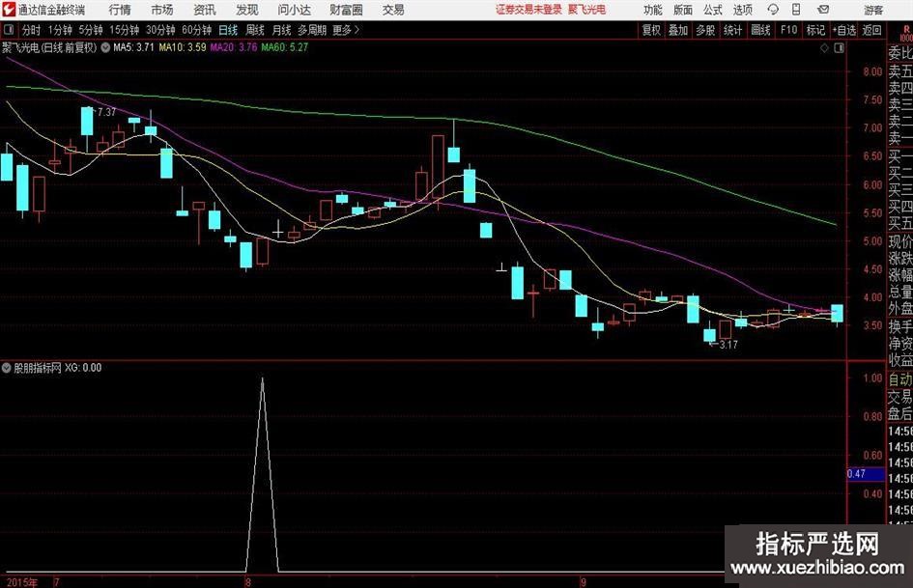
Task: Switch to the 30分钟 period tab
Action: tap(160, 30)
